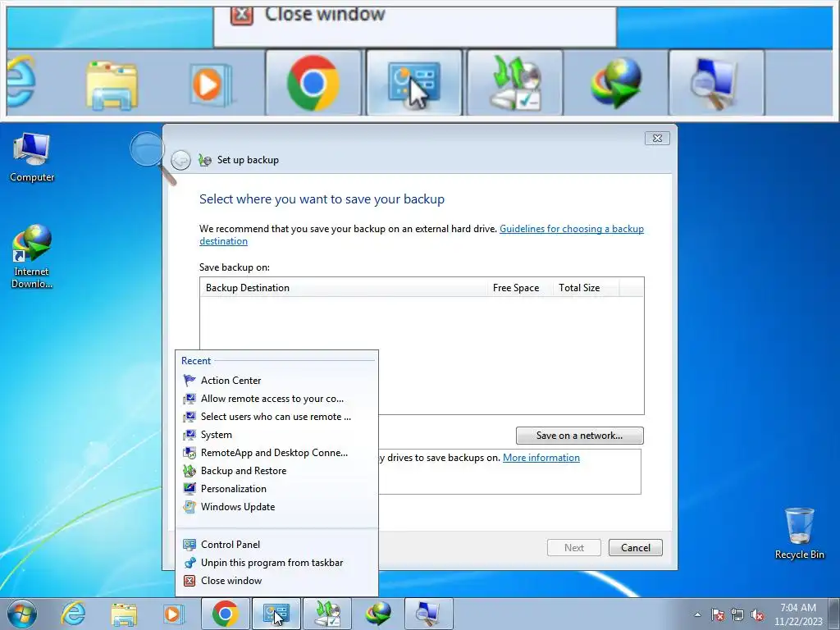Click the greyed-out Next button
The height and width of the screenshot is (630, 840).
(573, 547)
